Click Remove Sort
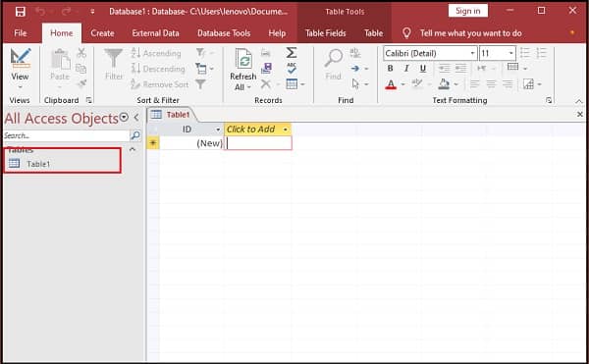This screenshot has width=589, height=364. [x=160, y=84]
